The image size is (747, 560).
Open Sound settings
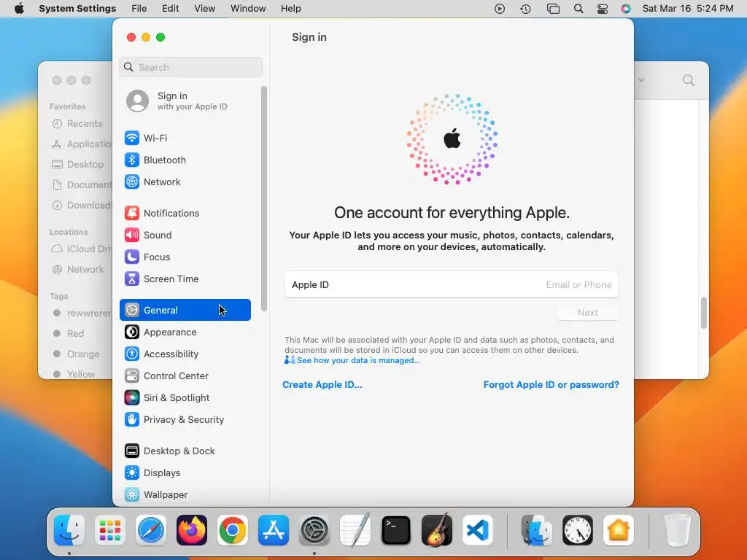pyautogui.click(x=185, y=236)
